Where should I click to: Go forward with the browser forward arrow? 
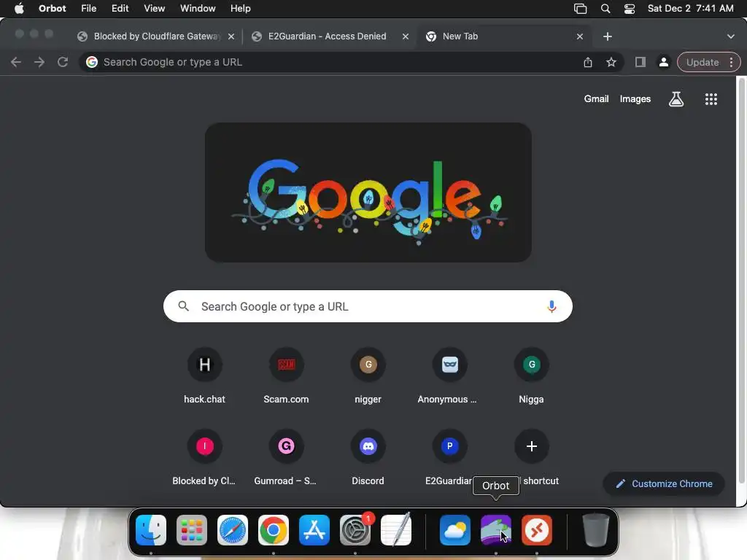(x=39, y=62)
